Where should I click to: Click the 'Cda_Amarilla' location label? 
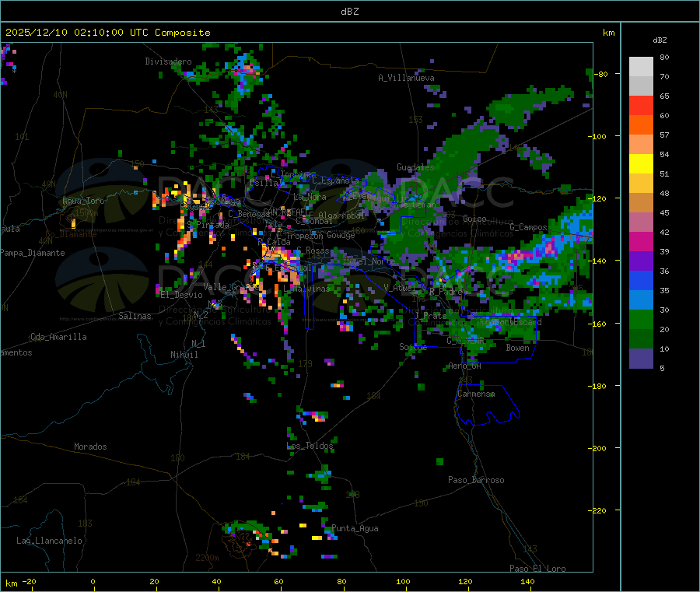tap(58, 337)
